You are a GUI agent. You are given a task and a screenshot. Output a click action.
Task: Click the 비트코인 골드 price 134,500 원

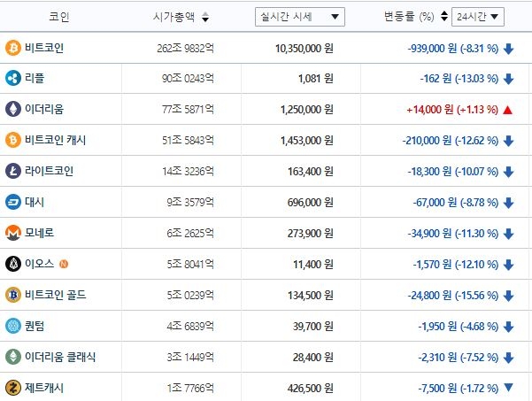point(303,294)
